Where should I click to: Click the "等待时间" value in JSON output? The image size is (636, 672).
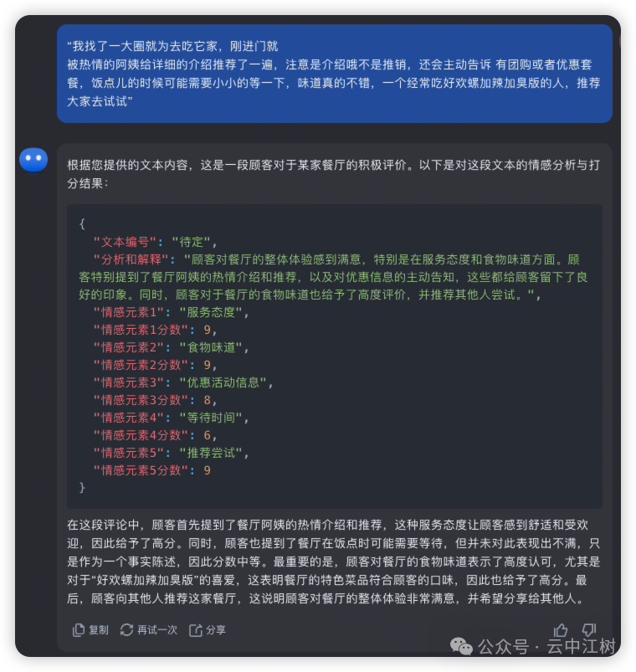coord(211,418)
